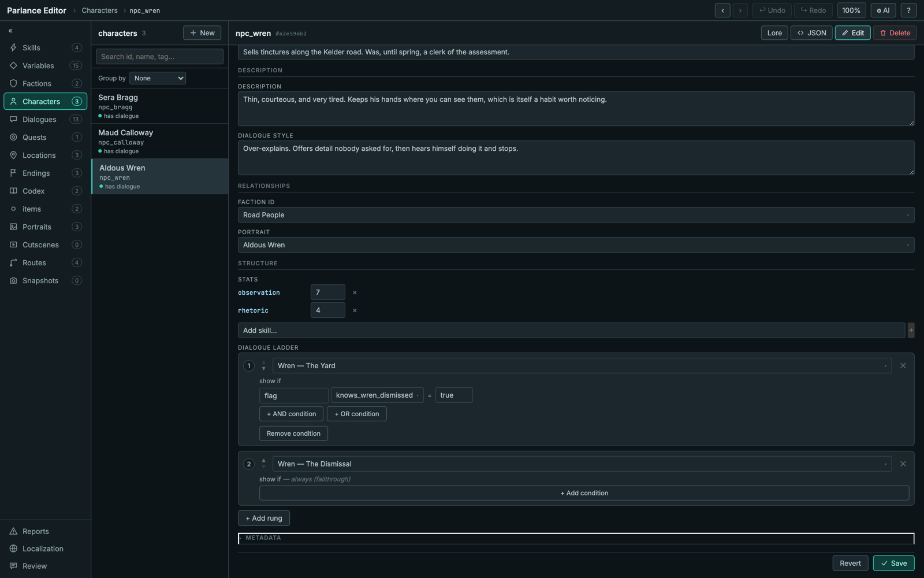
Task: Click the Description text area
Action: 576,109
